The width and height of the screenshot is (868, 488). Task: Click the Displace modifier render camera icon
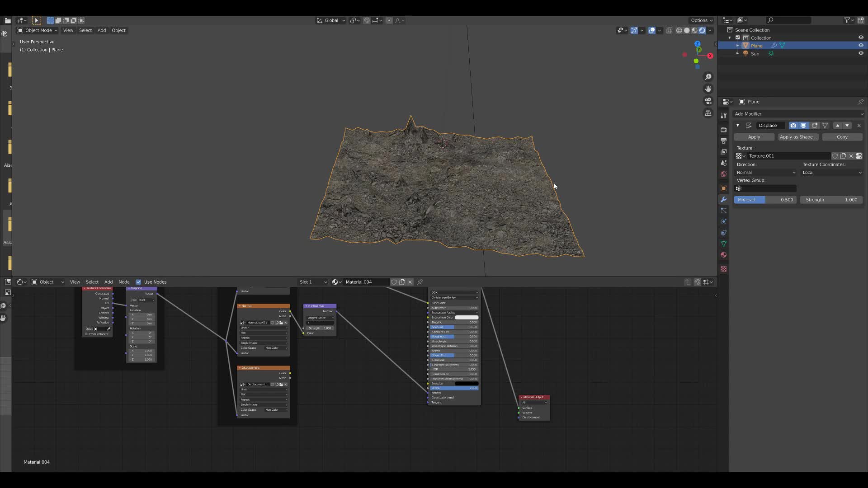coord(793,126)
